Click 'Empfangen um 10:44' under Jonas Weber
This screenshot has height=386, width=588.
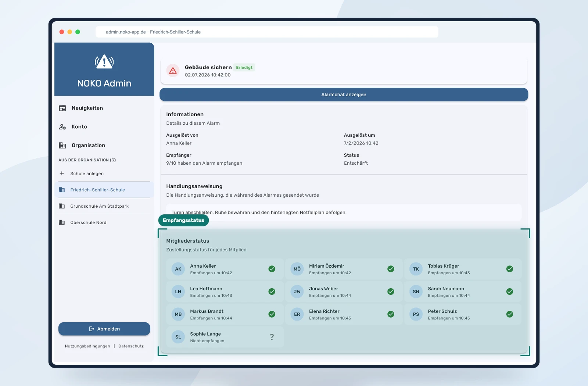(x=330, y=296)
